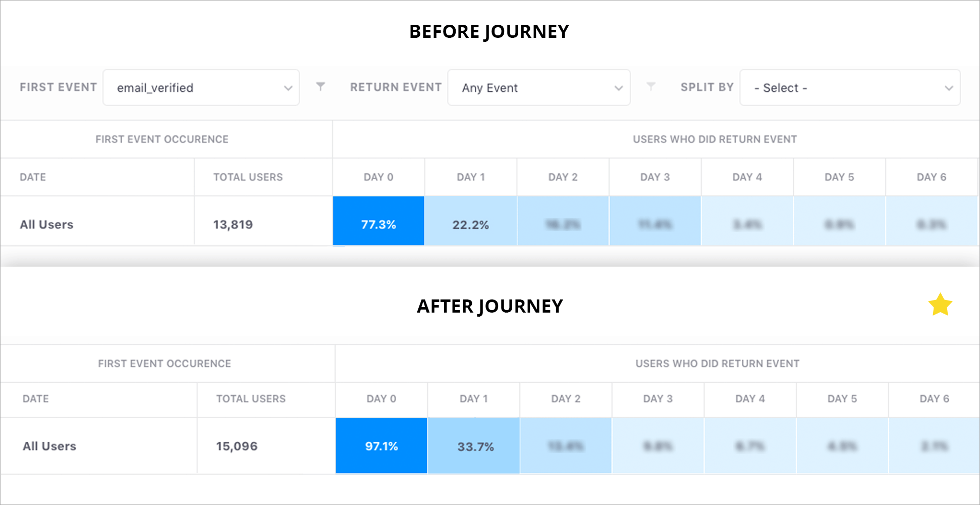Click the All Users label in after table
This screenshot has height=505, width=980.
[x=49, y=445]
